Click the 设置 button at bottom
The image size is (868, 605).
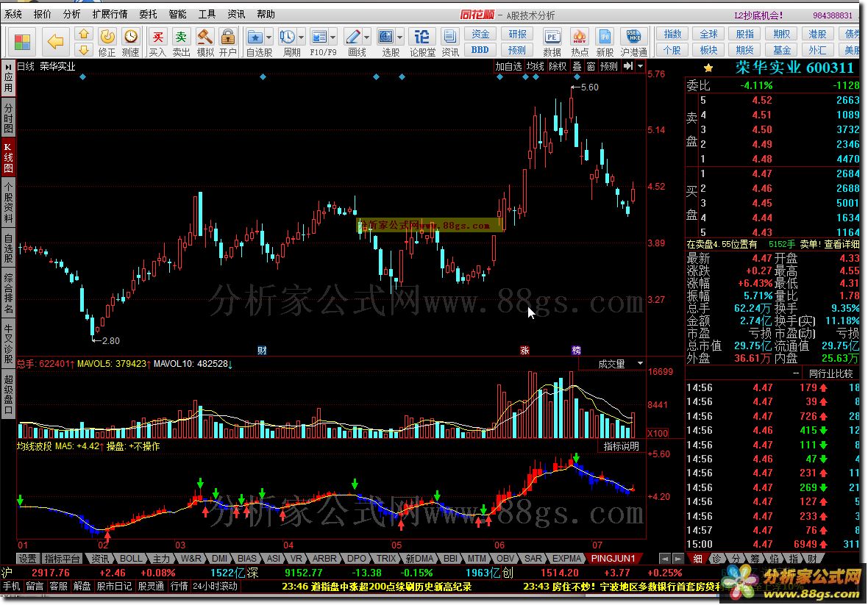[x=26, y=559]
